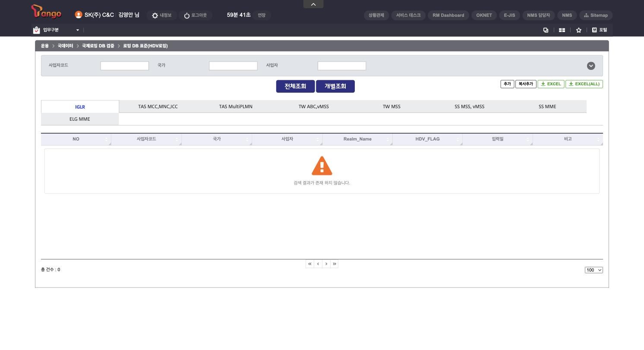Open 서비스 데스크 link
644x350 pixels.
408,15
